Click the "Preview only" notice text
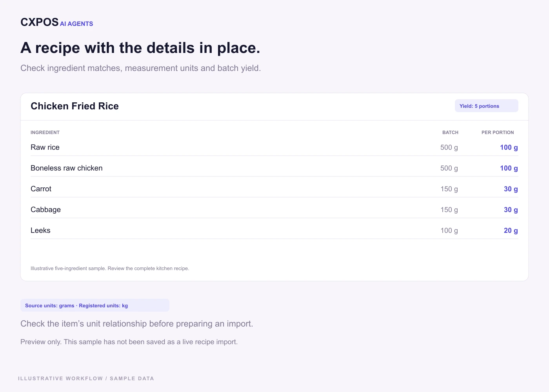 click(129, 342)
